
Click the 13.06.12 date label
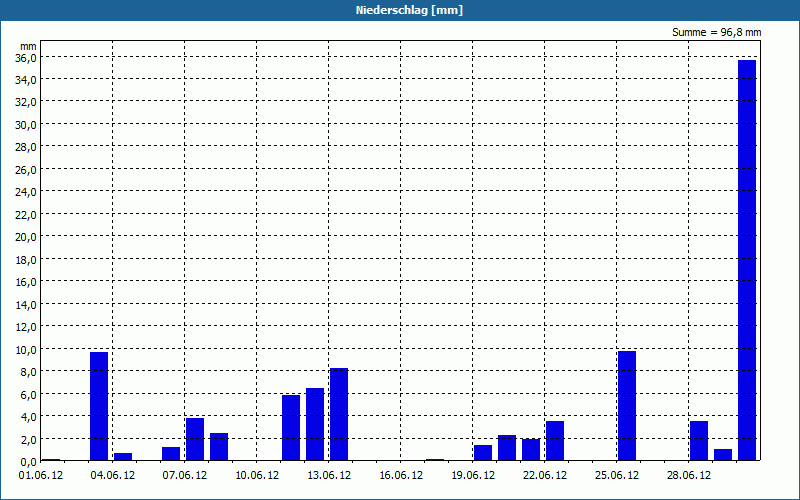(x=329, y=476)
